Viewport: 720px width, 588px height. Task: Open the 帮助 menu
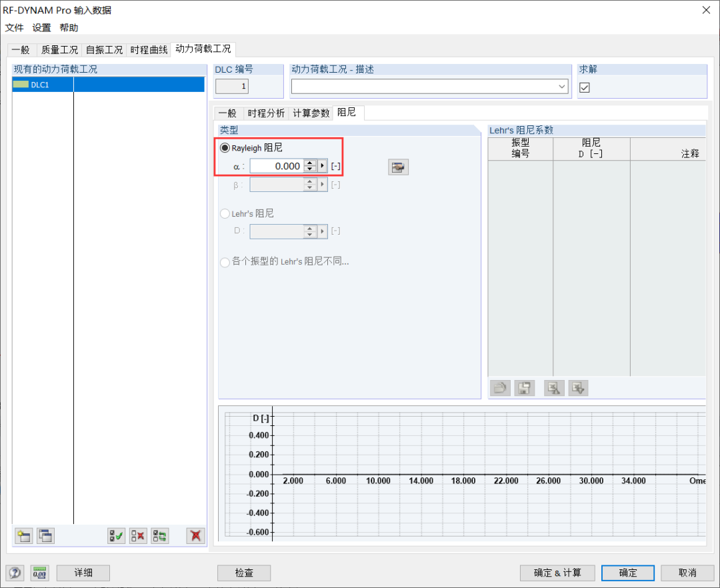[69, 27]
